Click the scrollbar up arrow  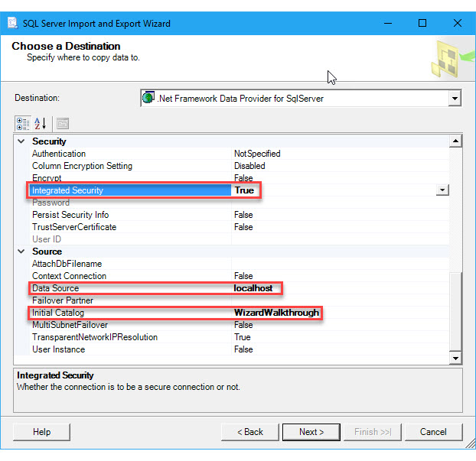click(455, 141)
